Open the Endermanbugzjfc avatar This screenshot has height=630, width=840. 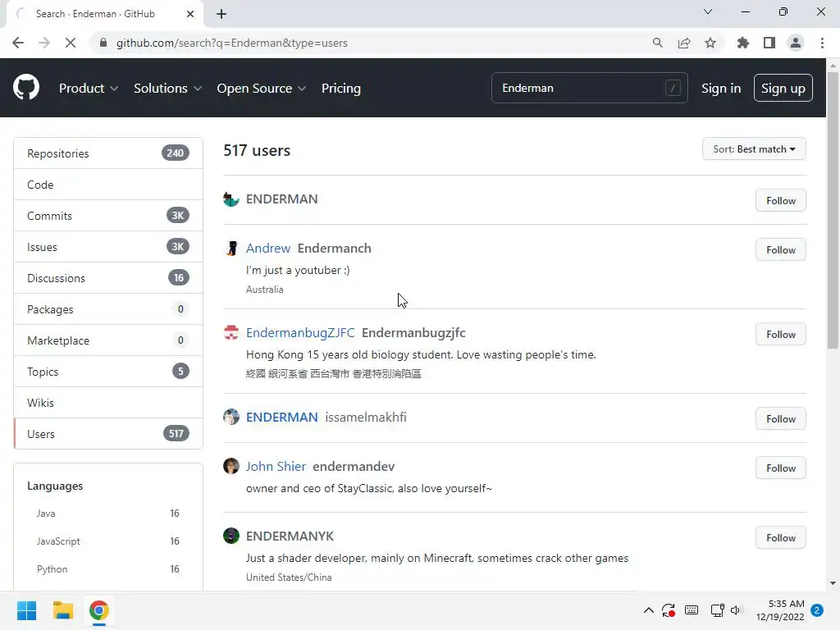point(231,333)
